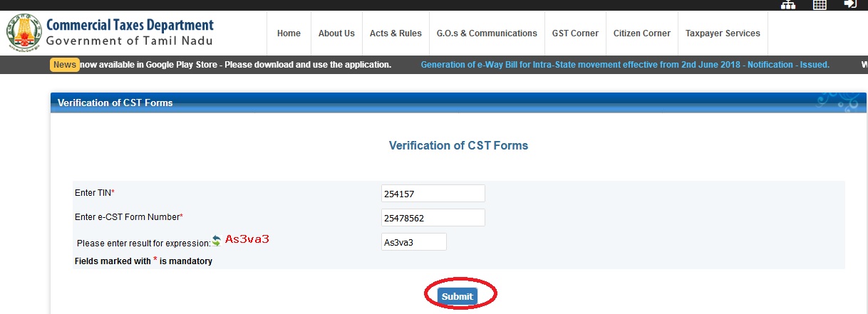Click the Submit button
Viewport: 868px width, 314px height.
tap(457, 296)
